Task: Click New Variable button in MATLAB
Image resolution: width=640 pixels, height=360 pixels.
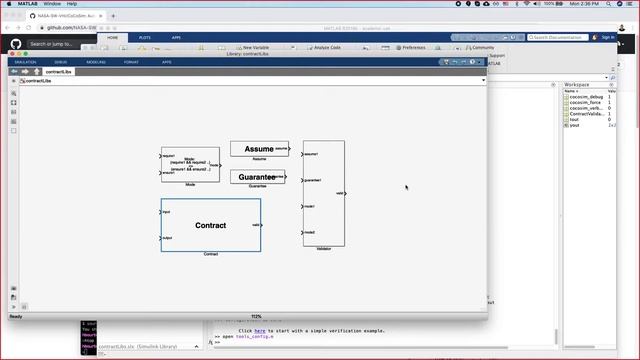Action: [x=252, y=48]
